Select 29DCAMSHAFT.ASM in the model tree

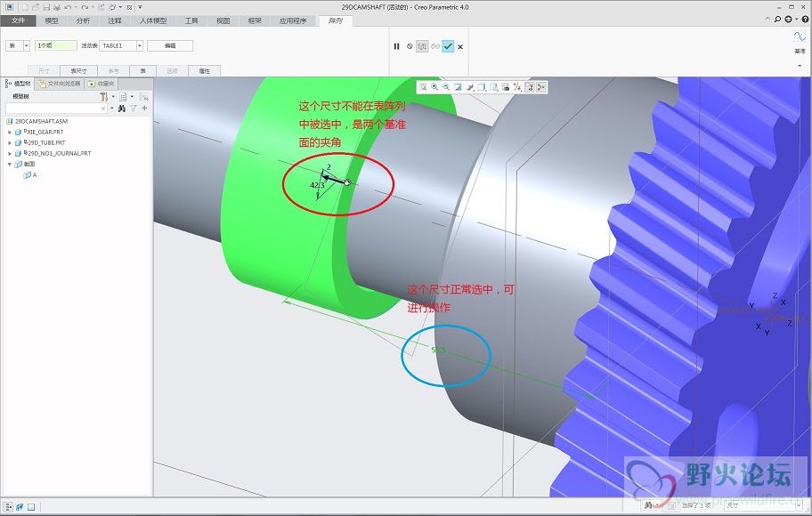tap(41, 121)
